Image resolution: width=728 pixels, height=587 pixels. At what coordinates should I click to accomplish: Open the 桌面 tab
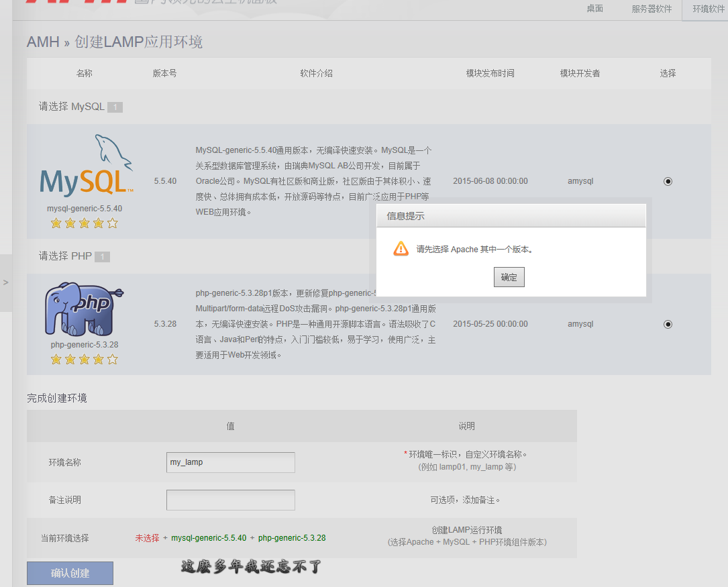click(594, 9)
